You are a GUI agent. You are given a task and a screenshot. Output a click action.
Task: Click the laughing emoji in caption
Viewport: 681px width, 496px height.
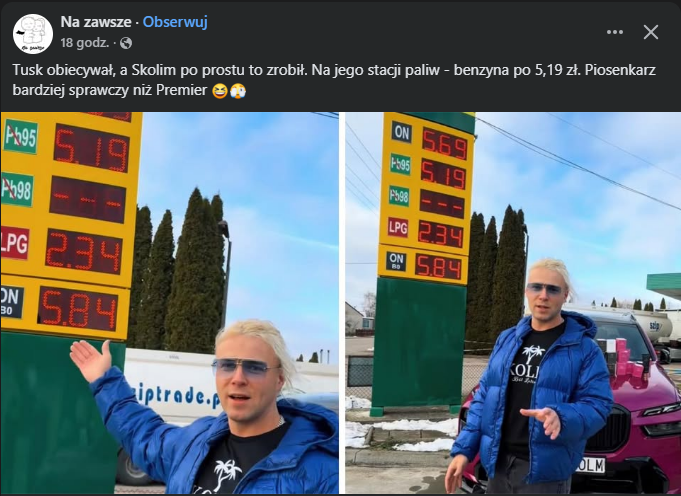(x=220, y=91)
